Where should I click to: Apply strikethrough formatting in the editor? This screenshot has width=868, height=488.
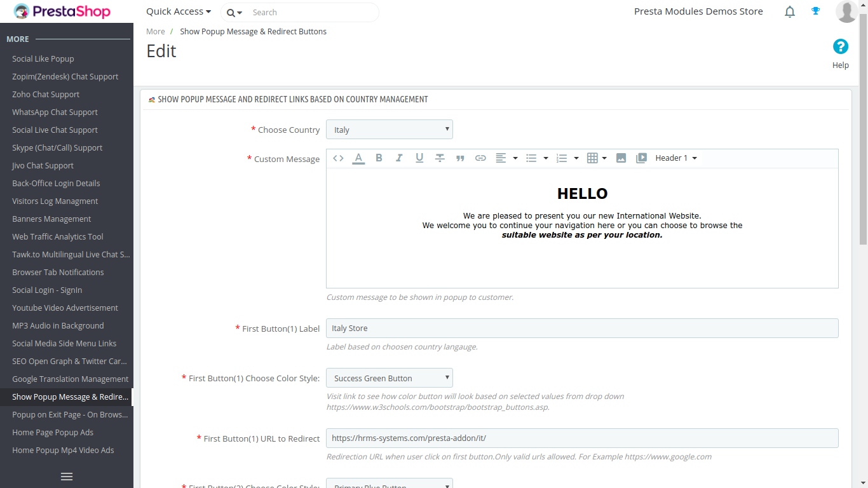tap(440, 158)
